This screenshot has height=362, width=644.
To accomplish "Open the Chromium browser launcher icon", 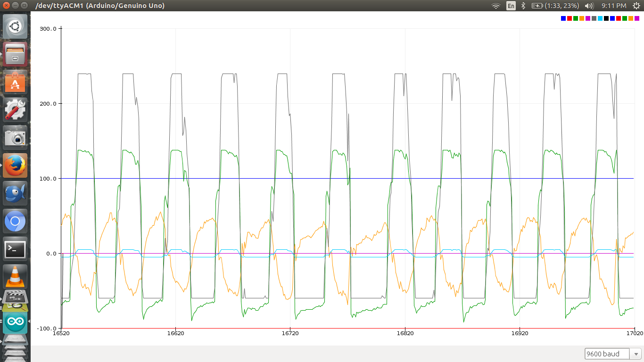I will coord(15,221).
